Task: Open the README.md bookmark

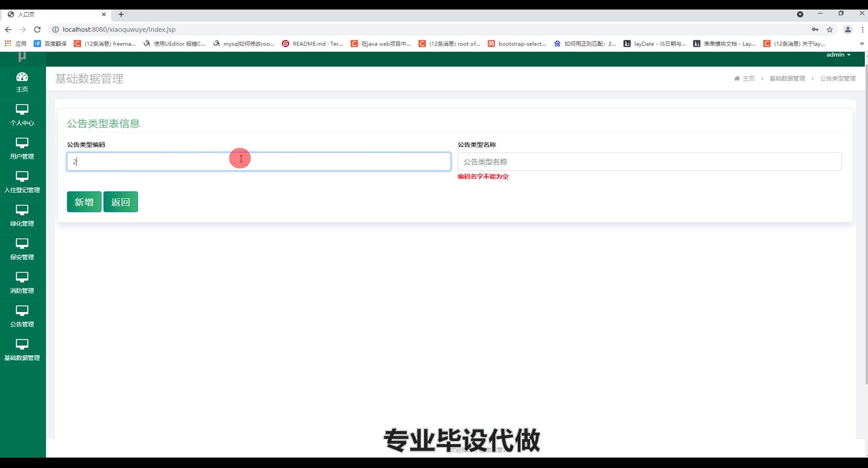Action: [x=312, y=44]
